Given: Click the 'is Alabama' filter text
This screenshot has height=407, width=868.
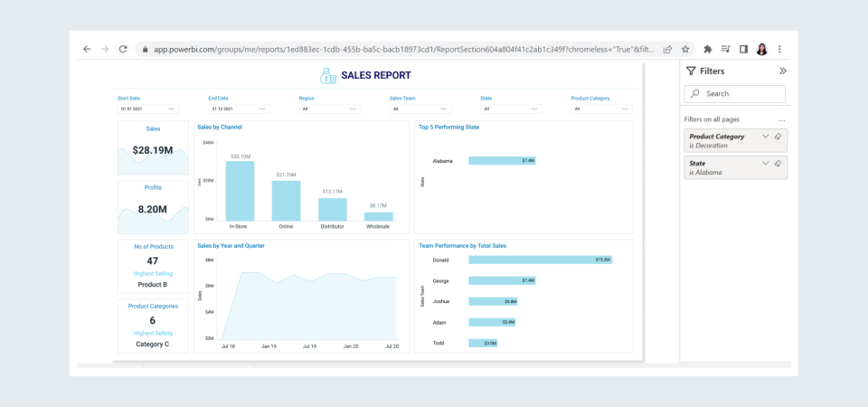Looking at the screenshot, I should (x=706, y=172).
